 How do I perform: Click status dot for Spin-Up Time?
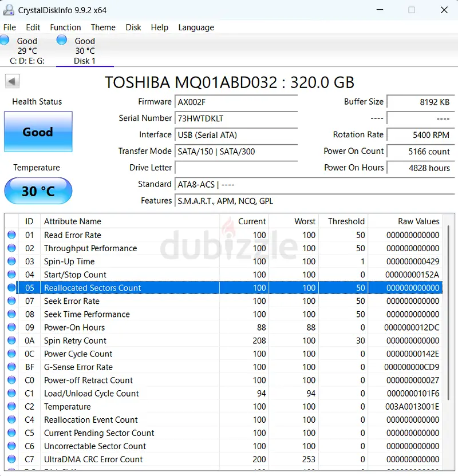11,261
